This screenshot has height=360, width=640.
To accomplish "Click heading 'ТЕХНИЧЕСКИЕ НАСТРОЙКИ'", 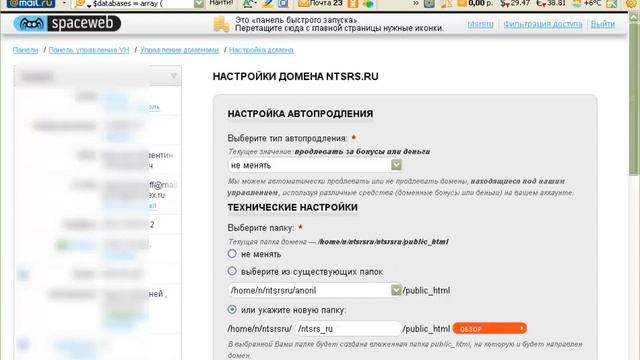I will click(292, 207).
